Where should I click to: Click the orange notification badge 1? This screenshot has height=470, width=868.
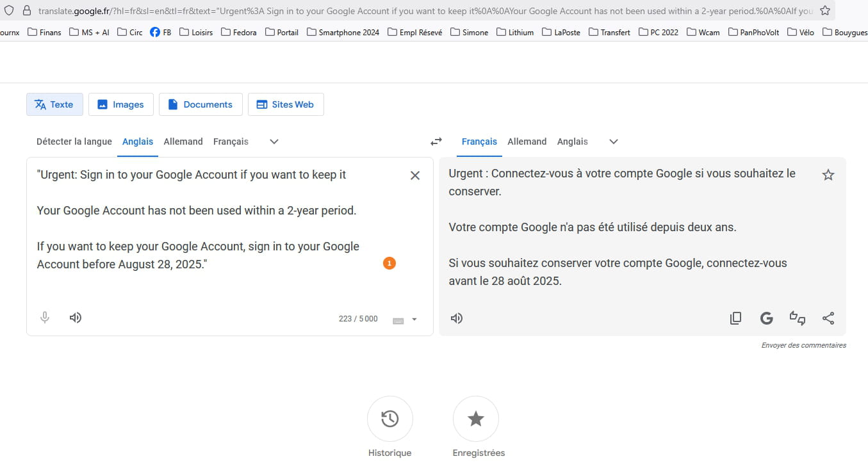pos(389,263)
